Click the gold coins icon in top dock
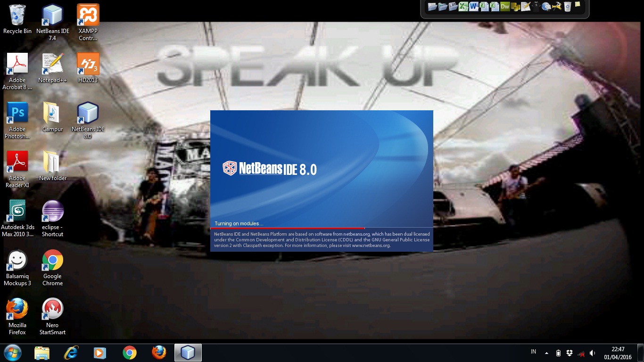This screenshot has height=362, width=644. coord(515,7)
